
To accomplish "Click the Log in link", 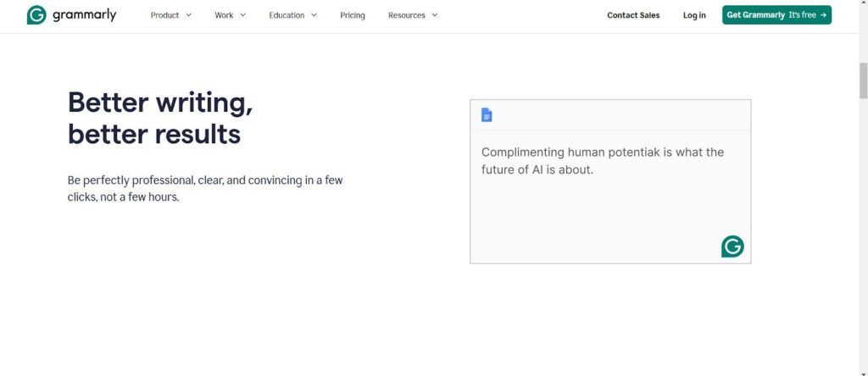I will coord(694,15).
